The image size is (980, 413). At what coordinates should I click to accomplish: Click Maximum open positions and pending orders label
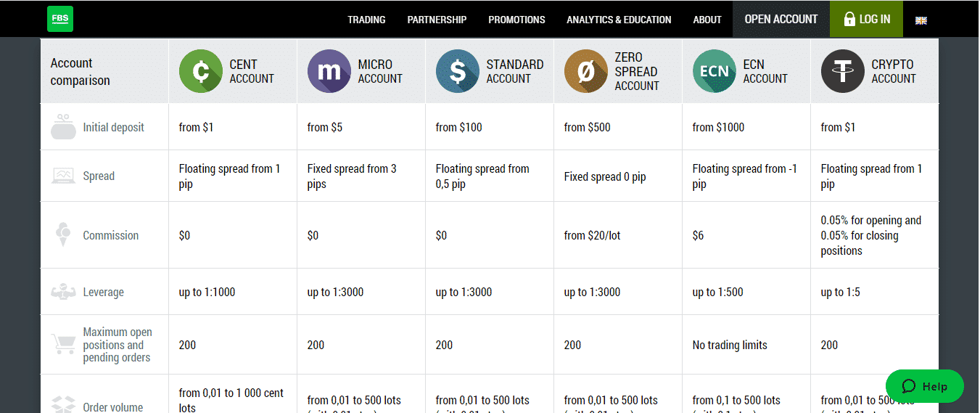(118, 345)
